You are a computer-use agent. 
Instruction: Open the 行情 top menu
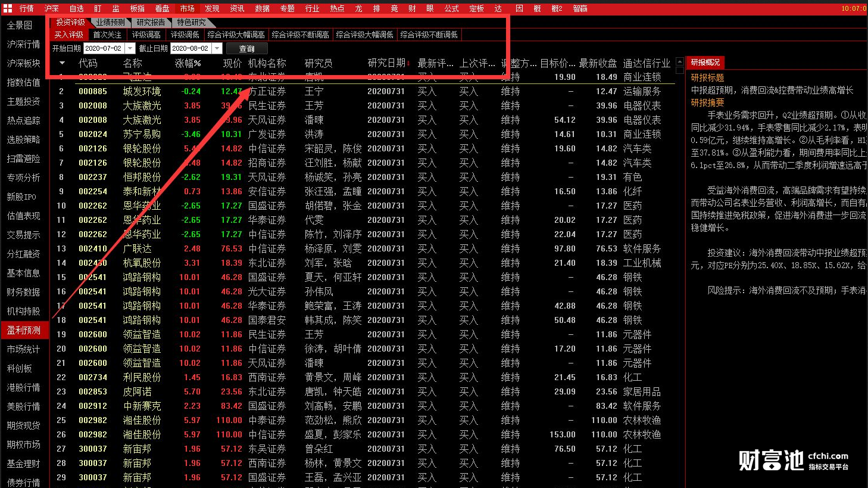pos(26,8)
